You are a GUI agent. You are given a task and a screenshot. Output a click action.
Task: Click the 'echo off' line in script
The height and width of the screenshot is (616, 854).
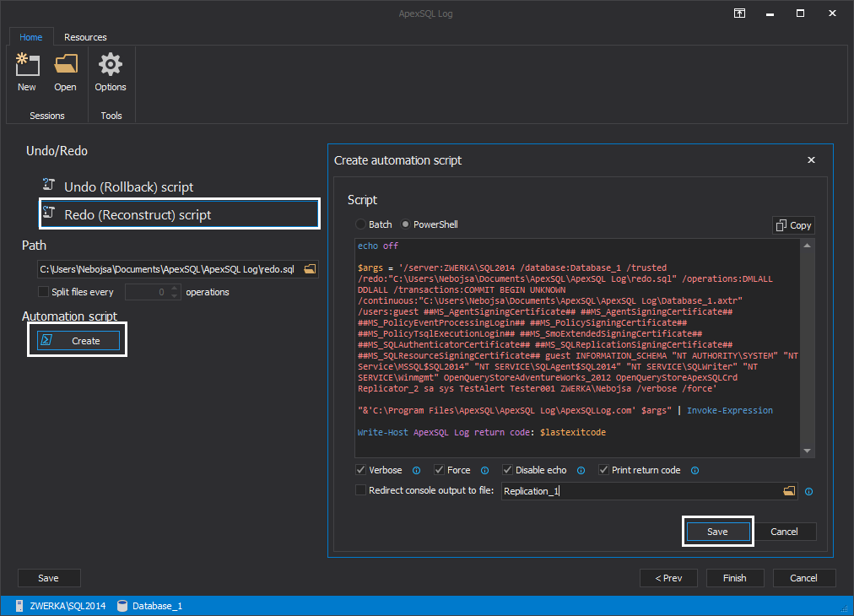[x=377, y=246]
